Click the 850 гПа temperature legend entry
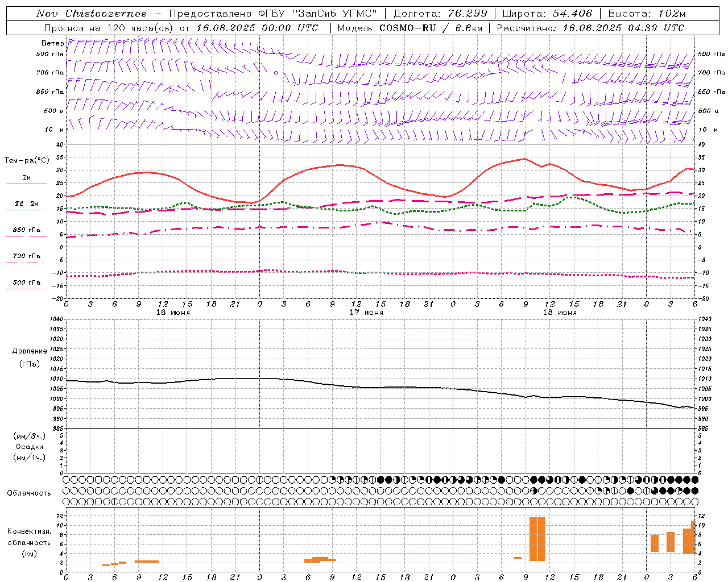The image size is (728, 582). click(x=26, y=230)
